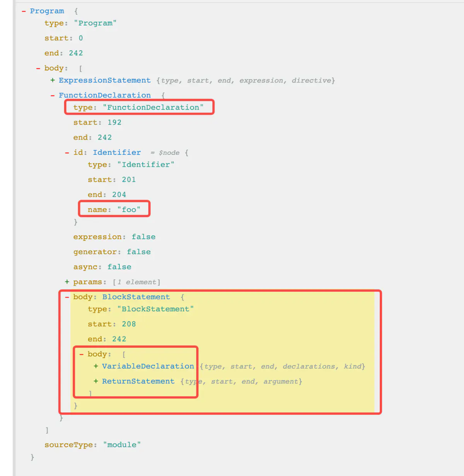Select the BlockStatement type name
The width and height of the screenshot is (464, 476).
(x=136, y=297)
